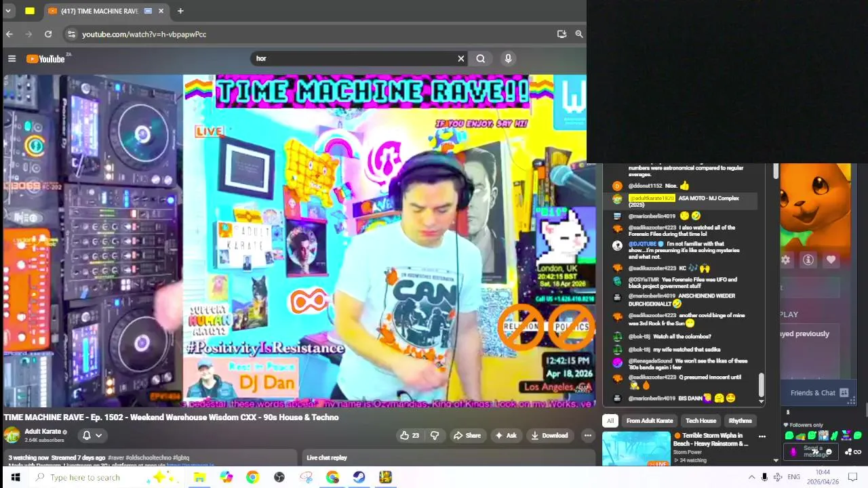Click the ENG language indicator
The width and height of the screenshot is (868, 488).
tap(793, 477)
